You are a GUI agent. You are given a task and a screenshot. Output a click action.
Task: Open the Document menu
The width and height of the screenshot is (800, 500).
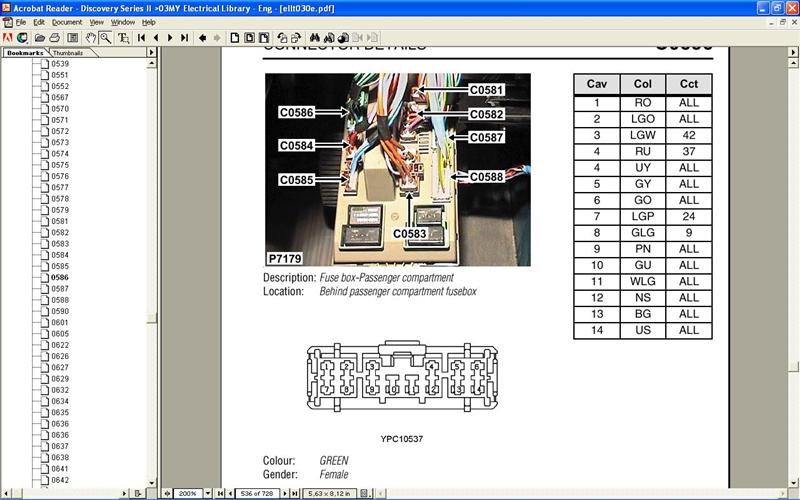tap(67, 22)
